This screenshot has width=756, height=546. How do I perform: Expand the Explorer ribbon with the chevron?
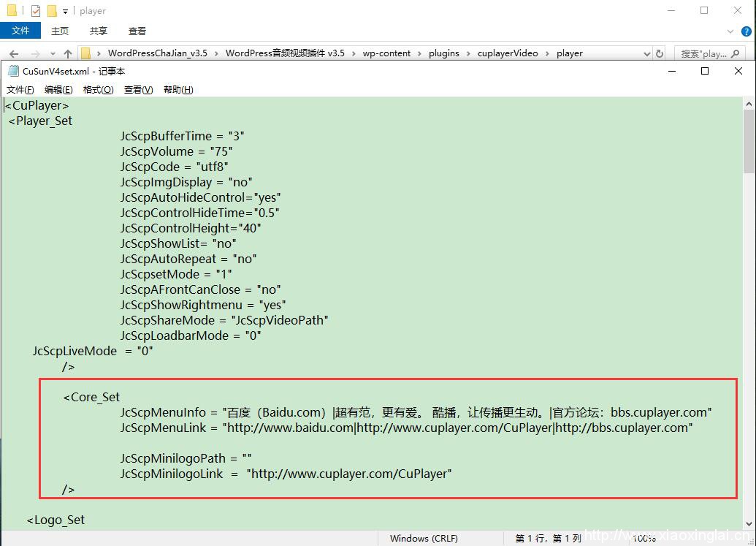[x=730, y=31]
